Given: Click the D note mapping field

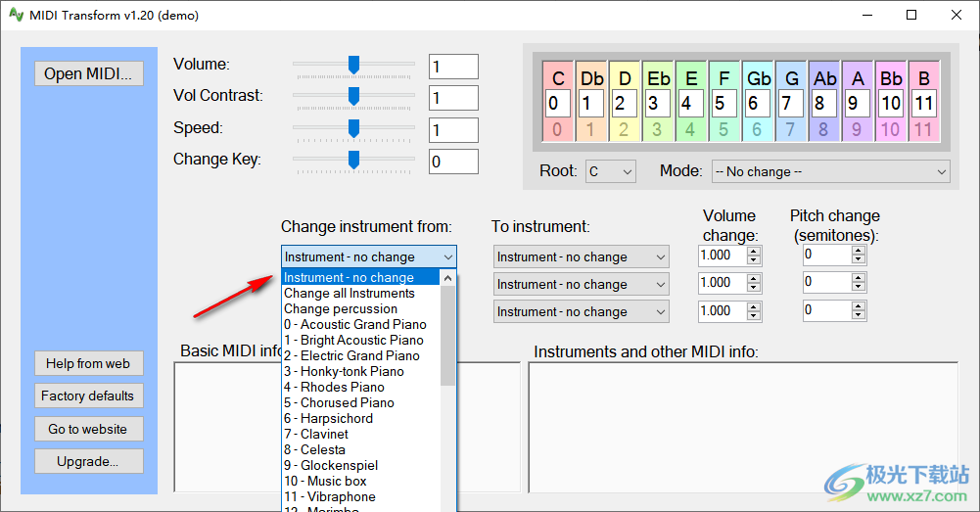Looking at the screenshot, I should (x=624, y=103).
